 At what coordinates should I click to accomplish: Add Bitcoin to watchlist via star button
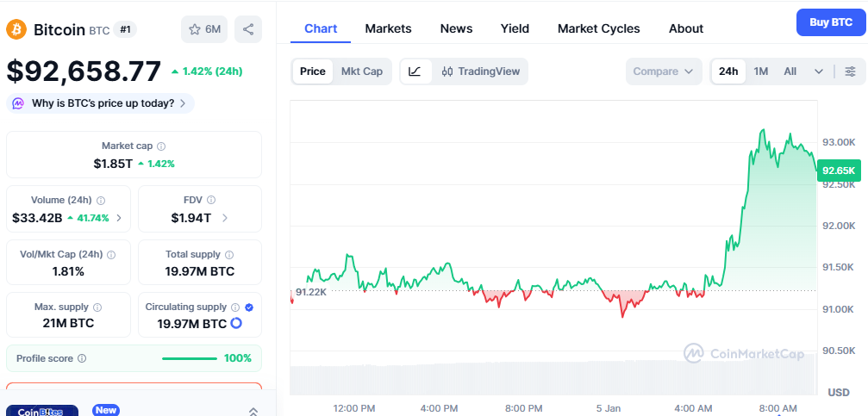click(204, 29)
